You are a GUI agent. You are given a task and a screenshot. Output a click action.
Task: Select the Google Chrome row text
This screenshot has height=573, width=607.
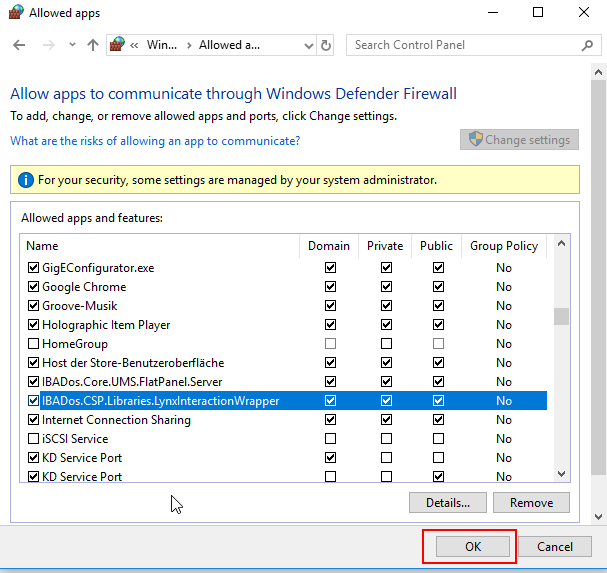tap(84, 287)
